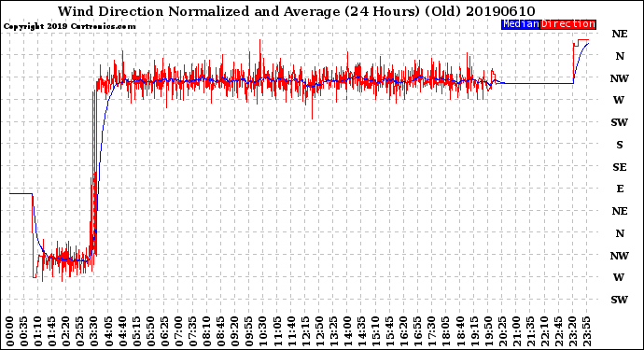This screenshot has width=644, height=350.
Task: Click the 11:40 time axis label
Action: [291, 331]
